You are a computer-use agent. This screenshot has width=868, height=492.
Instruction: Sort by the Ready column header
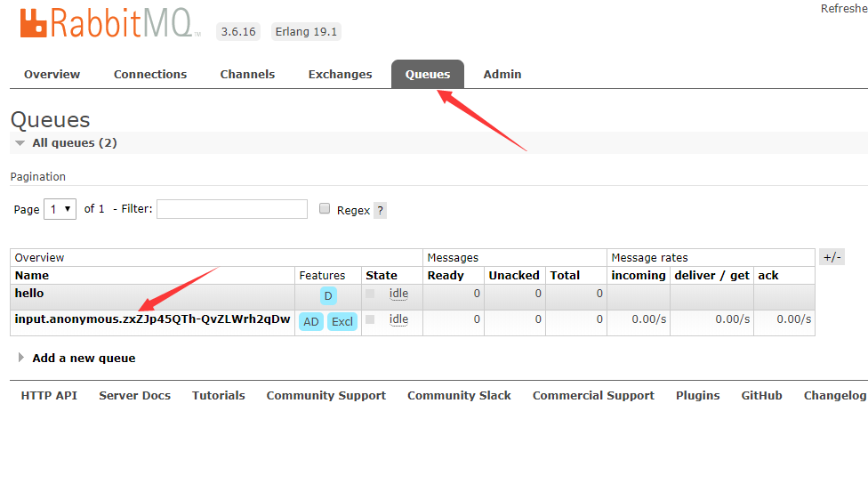[446, 276]
